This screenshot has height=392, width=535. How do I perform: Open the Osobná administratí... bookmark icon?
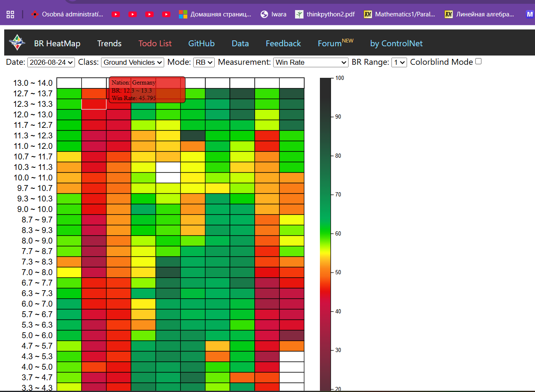coord(35,14)
